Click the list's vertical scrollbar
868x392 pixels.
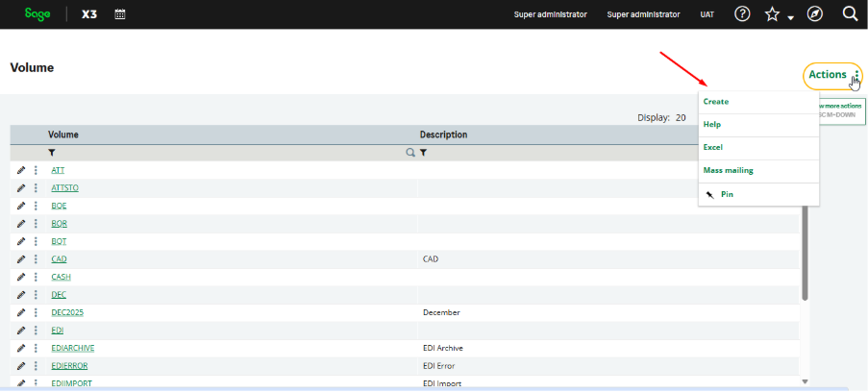(805, 259)
